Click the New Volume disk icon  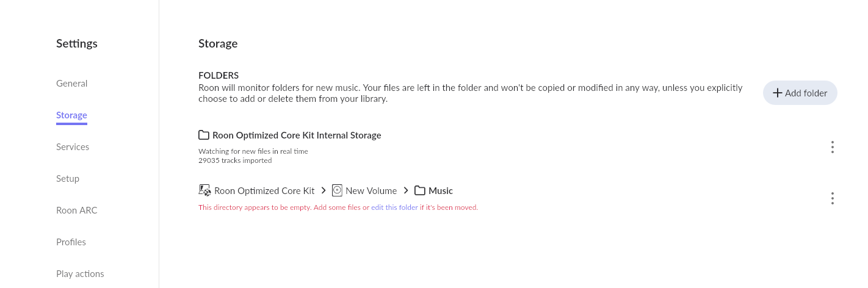point(337,190)
